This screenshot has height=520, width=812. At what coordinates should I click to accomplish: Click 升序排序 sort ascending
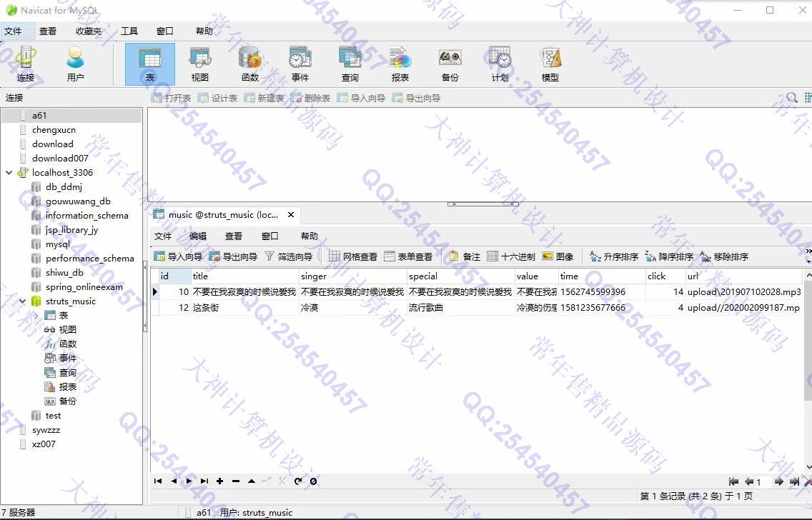tap(614, 256)
